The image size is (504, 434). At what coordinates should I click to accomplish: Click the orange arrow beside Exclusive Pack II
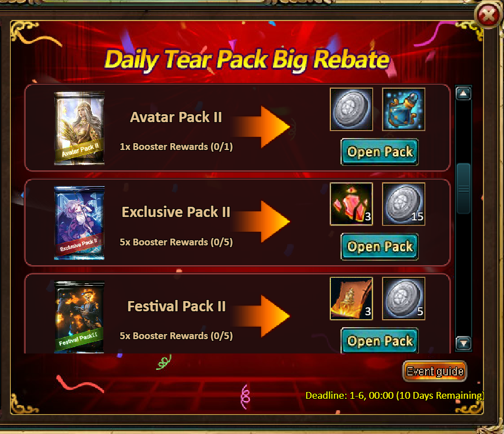coord(261,222)
